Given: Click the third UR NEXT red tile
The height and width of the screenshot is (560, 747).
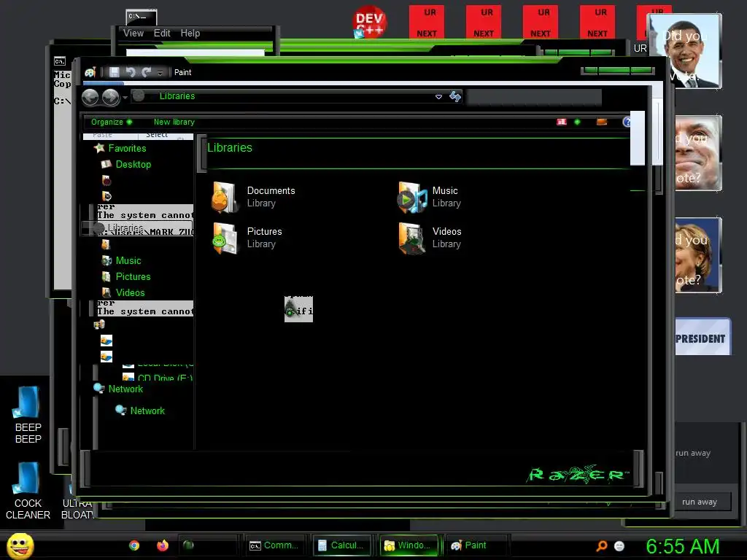Looking at the screenshot, I should tap(541, 22).
